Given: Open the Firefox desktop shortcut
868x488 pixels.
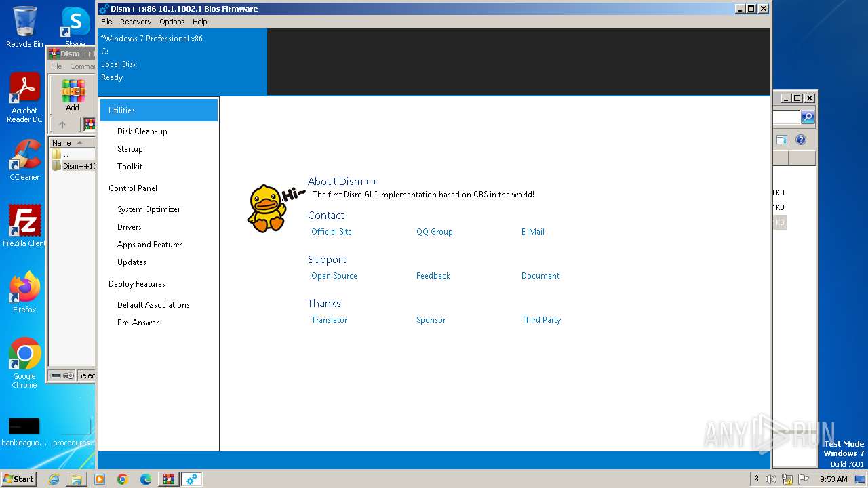Looking at the screenshot, I should 24,292.
